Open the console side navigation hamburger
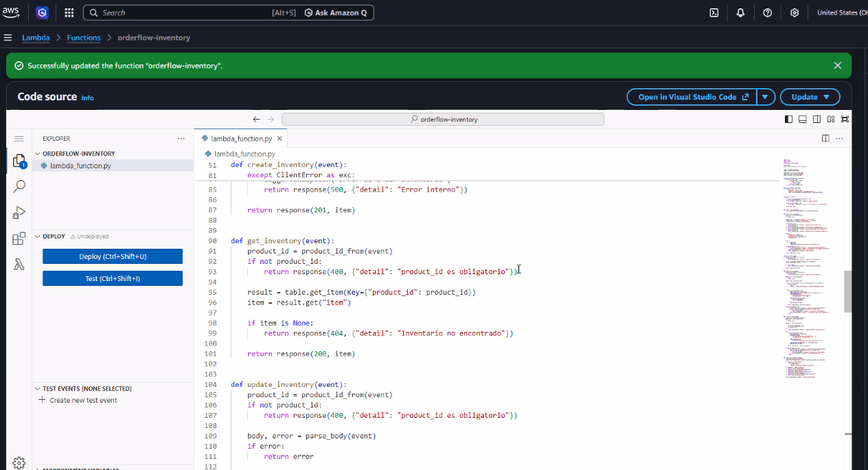The height and width of the screenshot is (470, 868). tap(8, 38)
